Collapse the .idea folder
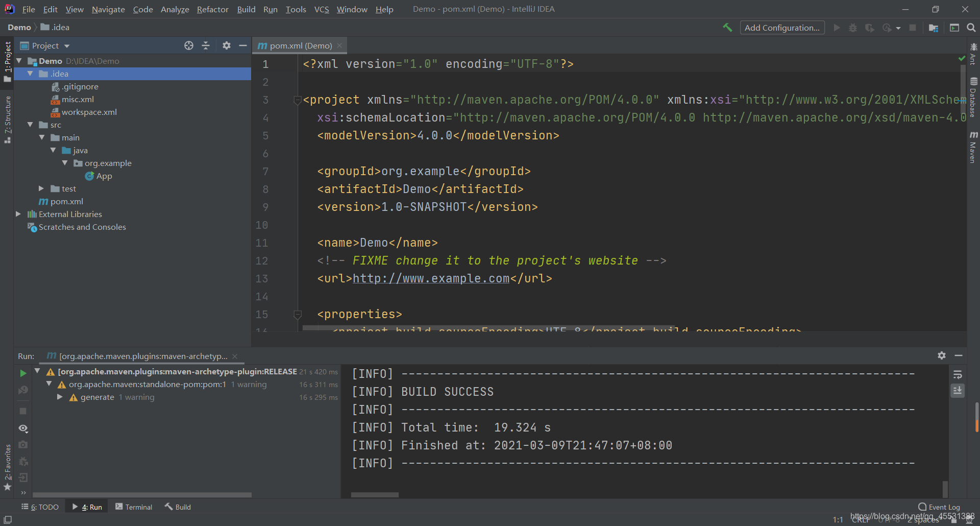Image resolution: width=980 pixels, height=526 pixels. click(x=30, y=74)
